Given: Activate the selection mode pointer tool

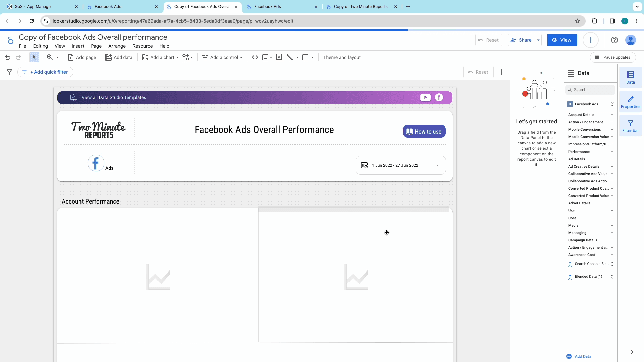Looking at the screenshot, I should (x=34, y=57).
